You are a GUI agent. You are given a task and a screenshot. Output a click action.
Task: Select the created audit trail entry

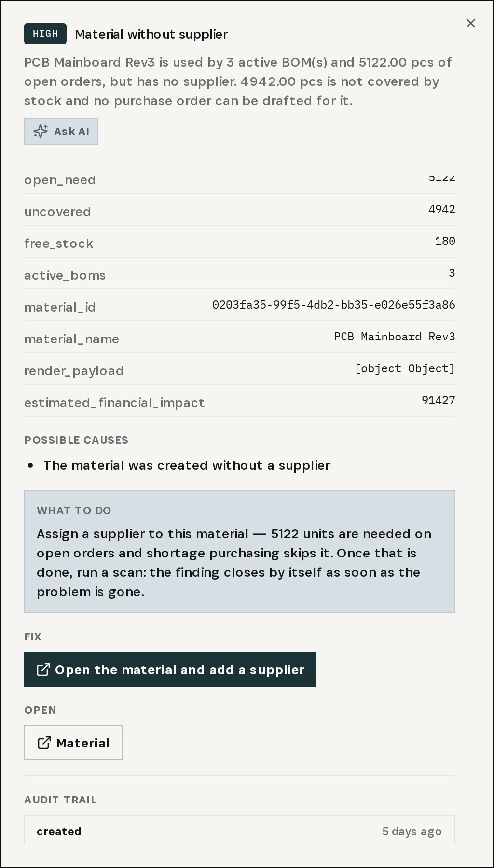coord(240,830)
